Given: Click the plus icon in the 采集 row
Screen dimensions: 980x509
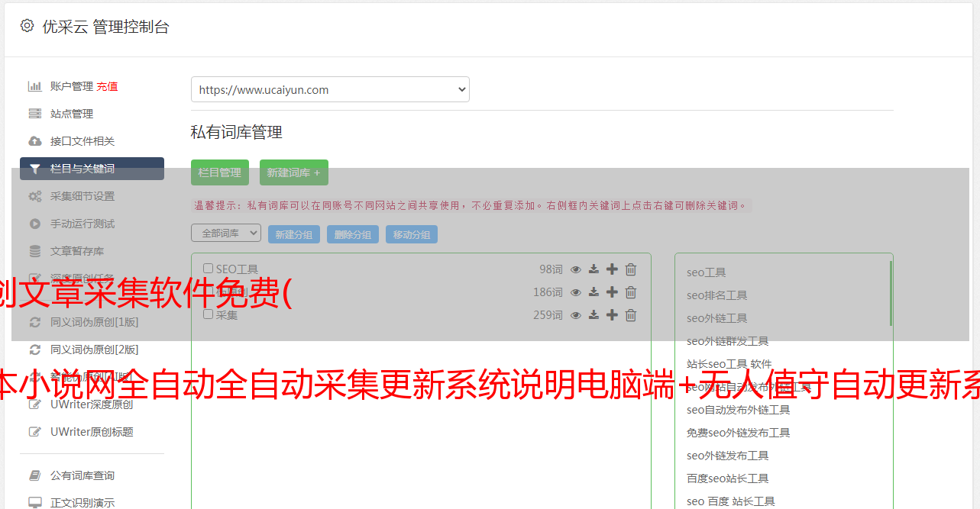Looking at the screenshot, I should 612,315.
